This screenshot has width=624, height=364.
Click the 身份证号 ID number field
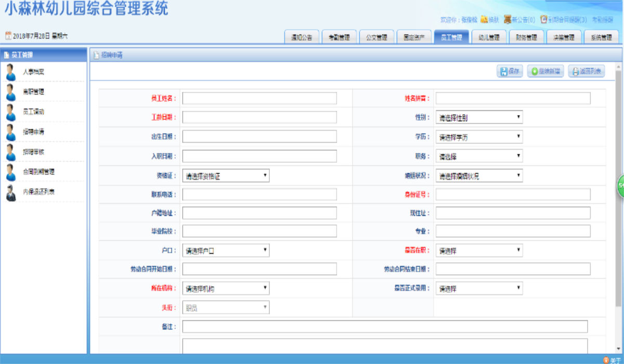[513, 194]
